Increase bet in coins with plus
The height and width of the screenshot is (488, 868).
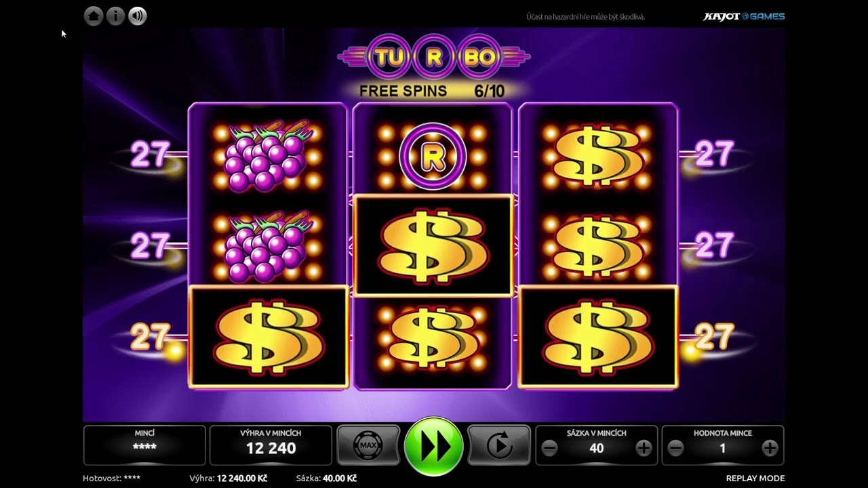pos(644,448)
